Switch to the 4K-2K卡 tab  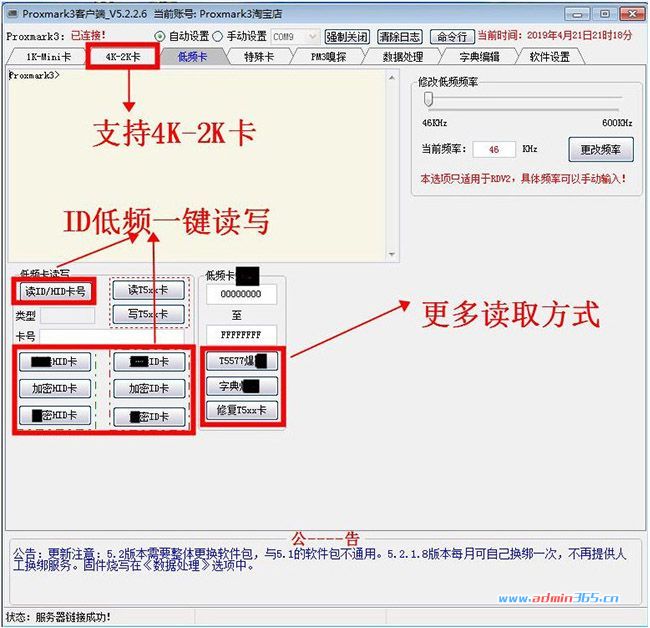pos(123,57)
